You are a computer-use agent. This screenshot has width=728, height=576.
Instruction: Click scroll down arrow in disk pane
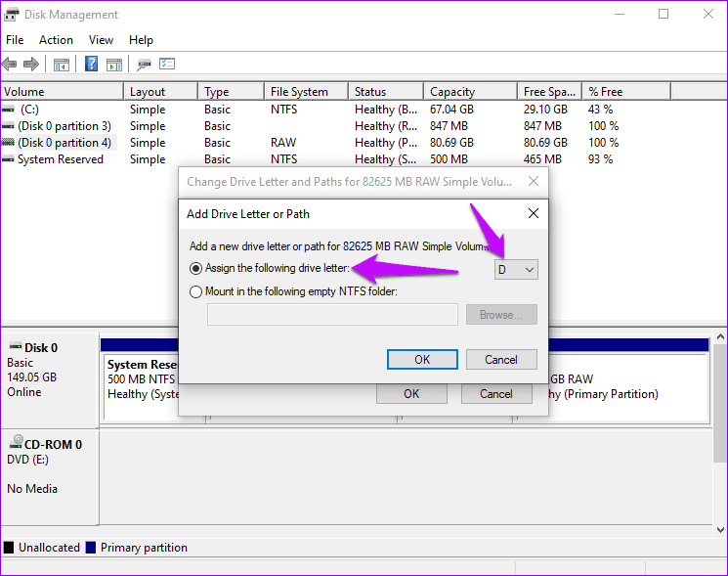720,530
